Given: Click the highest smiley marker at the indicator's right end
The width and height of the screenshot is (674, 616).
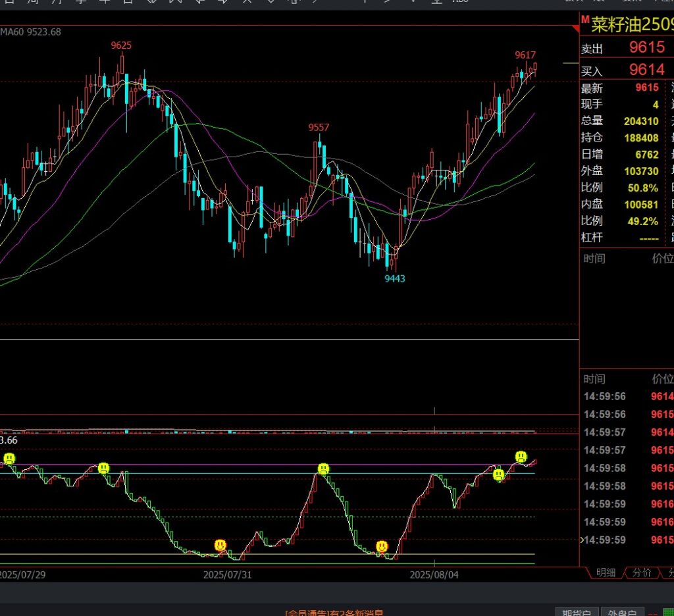Looking at the screenshot, I should coord(521,457).
